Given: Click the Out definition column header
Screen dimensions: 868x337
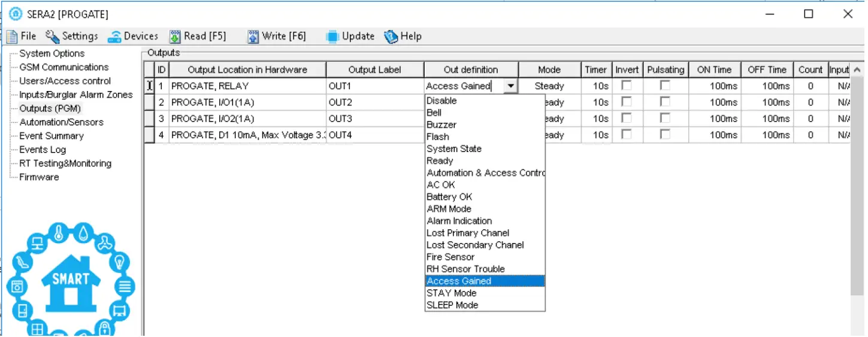Looking at the screenshot, I should click(471, 69).
